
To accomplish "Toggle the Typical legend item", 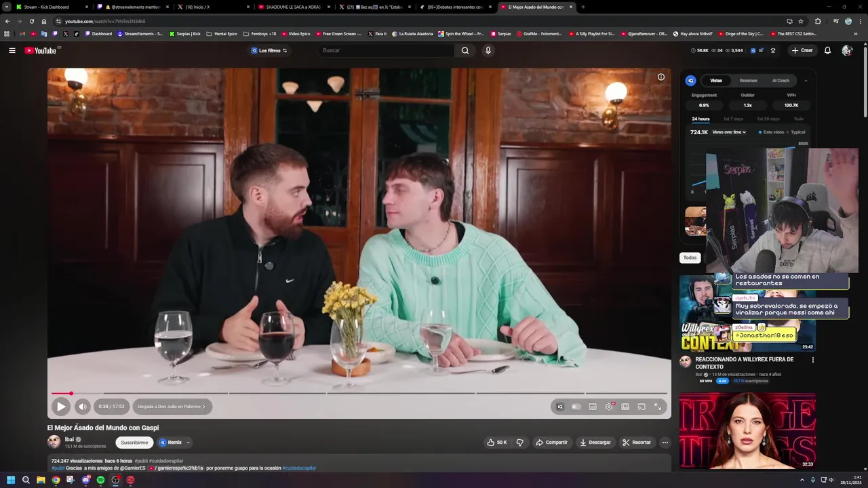I will pos(796,132).
